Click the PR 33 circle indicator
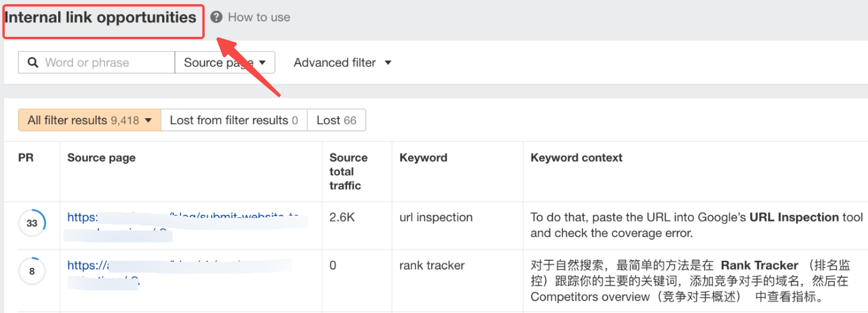The width and height of the screenshot is (868, 313). point(31,223)
